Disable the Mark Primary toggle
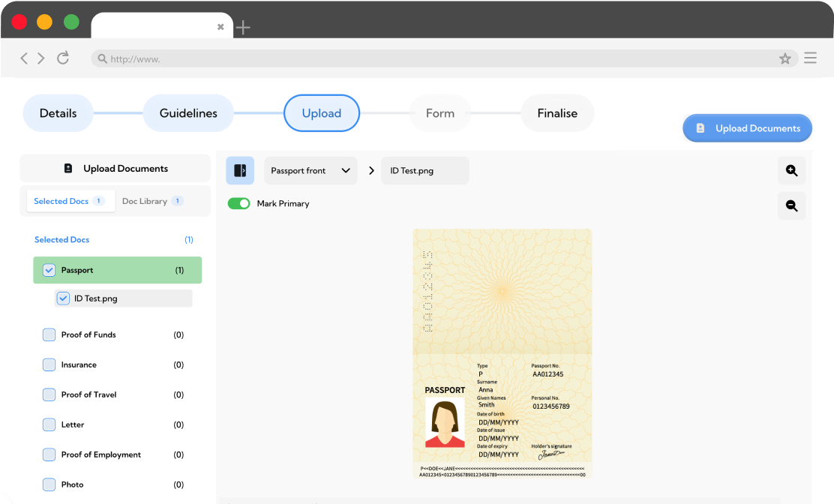Screen dimensions: 834x504 pyautogui.click(x=239, y=203)
